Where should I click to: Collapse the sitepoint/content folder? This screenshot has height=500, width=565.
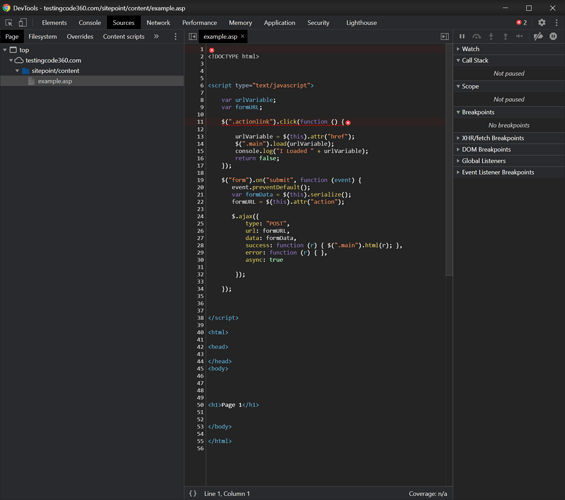click(17, 71)
